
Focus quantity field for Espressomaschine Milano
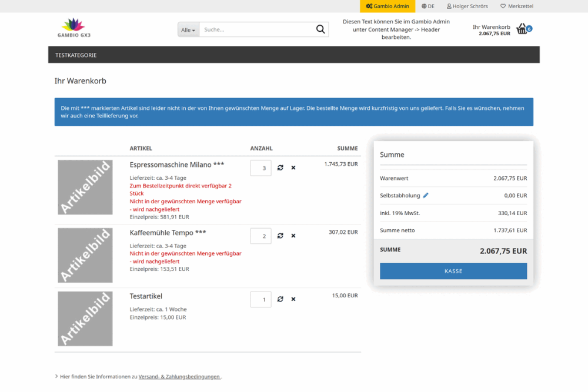point(260,168)
